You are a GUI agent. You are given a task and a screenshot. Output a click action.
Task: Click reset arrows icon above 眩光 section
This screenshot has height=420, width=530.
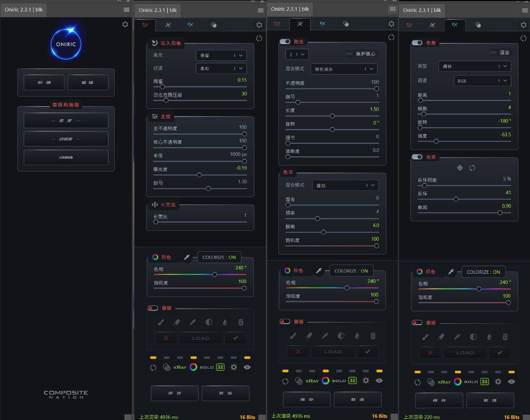click(391, 38)
